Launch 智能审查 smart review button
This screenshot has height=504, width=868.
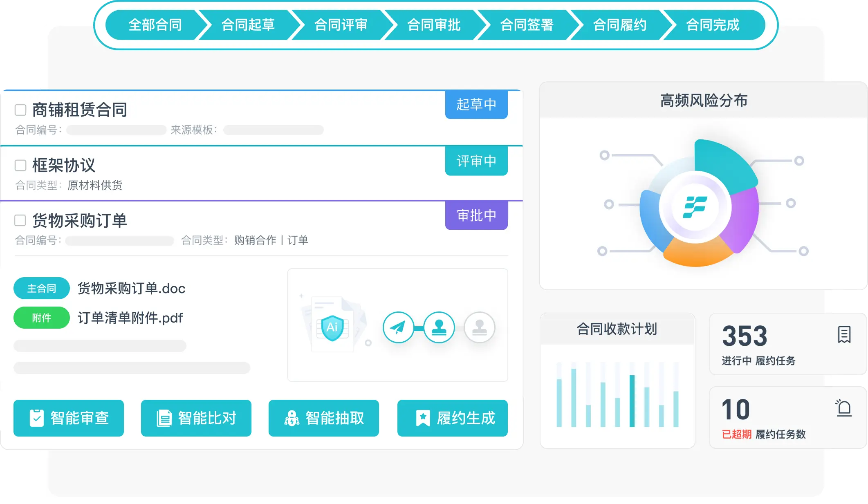pos(69,418)
